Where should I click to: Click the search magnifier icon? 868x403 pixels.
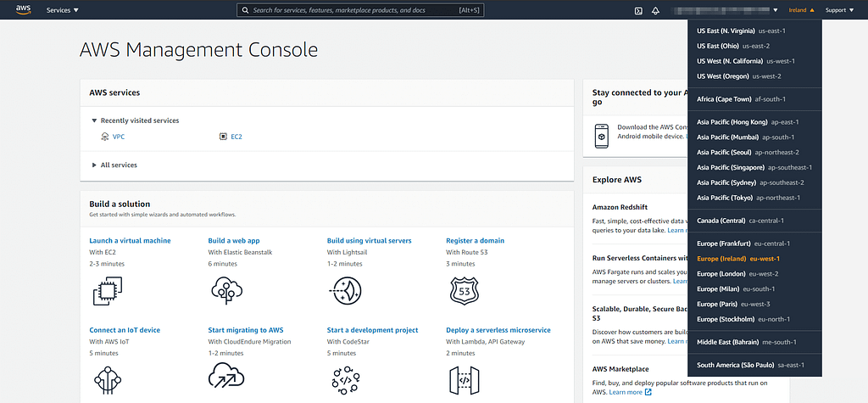(245, 10)
